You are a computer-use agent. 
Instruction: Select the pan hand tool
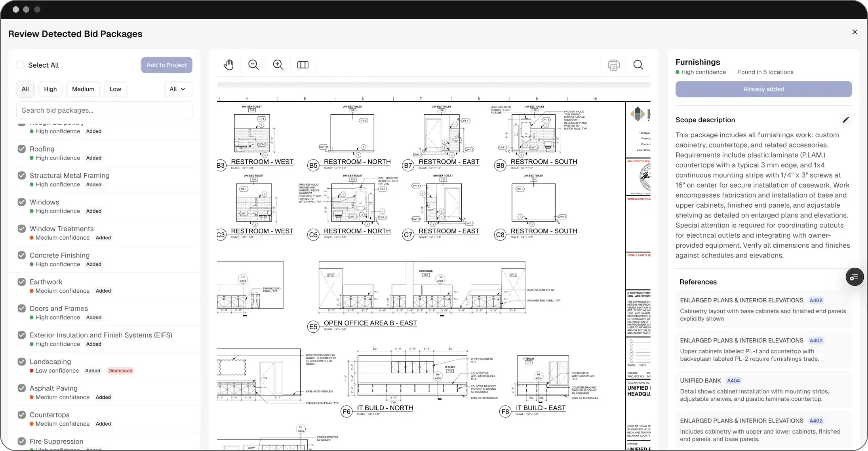(228, 65)
